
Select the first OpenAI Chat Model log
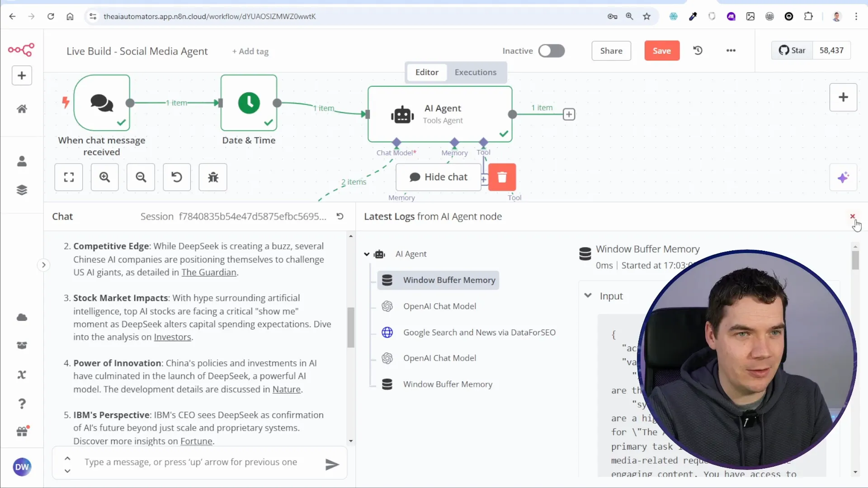pyautogui.click(x=439, y=306)
